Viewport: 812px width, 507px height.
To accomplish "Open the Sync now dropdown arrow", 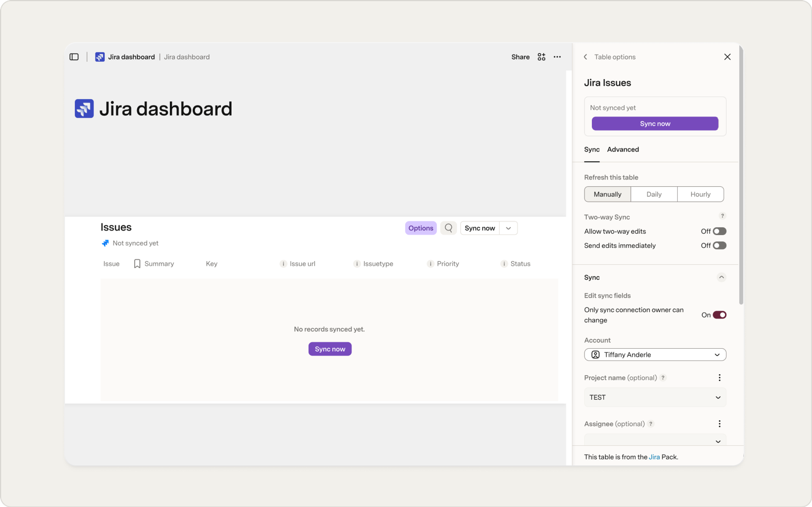I will [508, 228].
